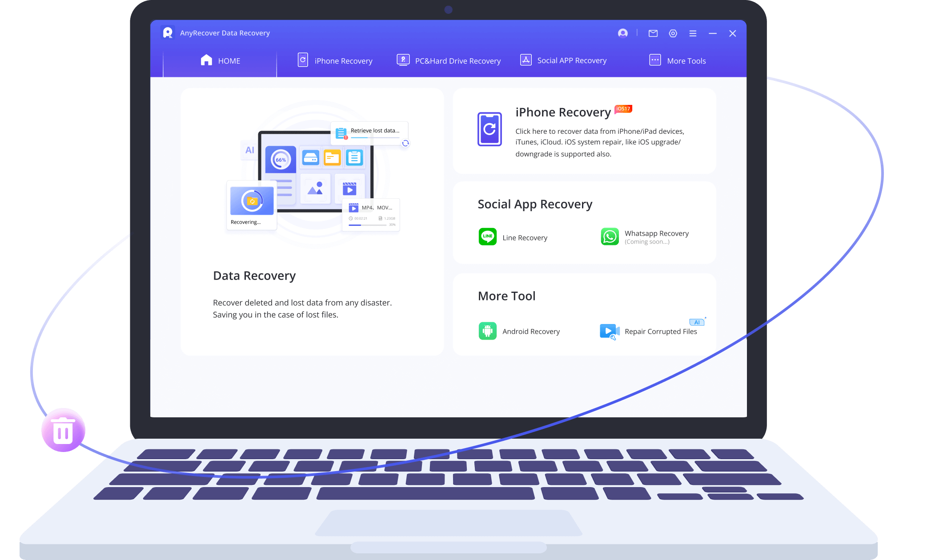Click the 66% progress circle in the illustration

point(281,160)
